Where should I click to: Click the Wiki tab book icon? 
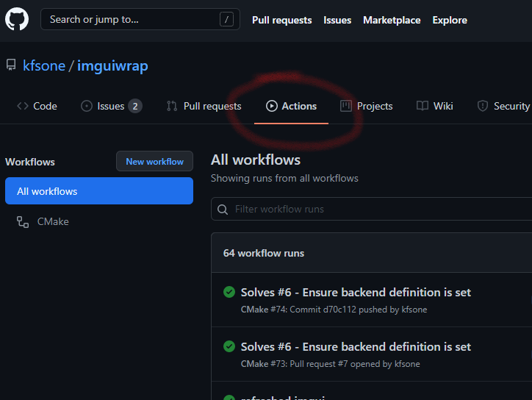point(423,106)
